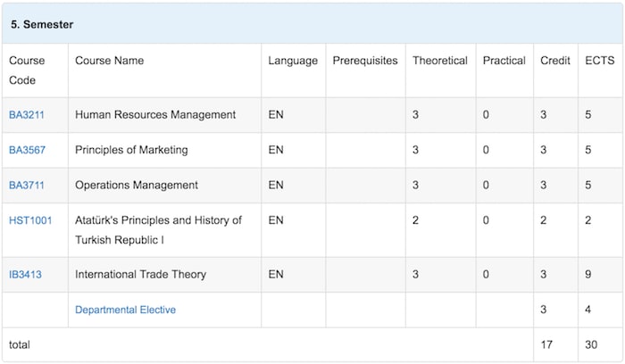Open the HST1001 course code link

pos(31,220)
